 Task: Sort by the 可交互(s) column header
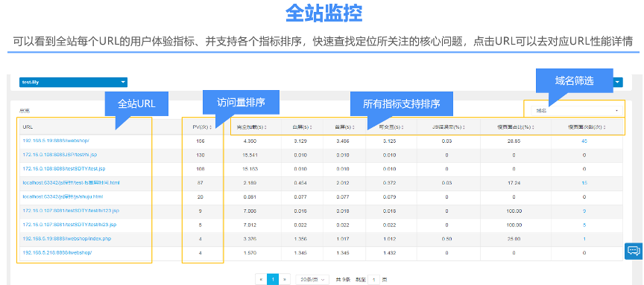tap(391, 127)
